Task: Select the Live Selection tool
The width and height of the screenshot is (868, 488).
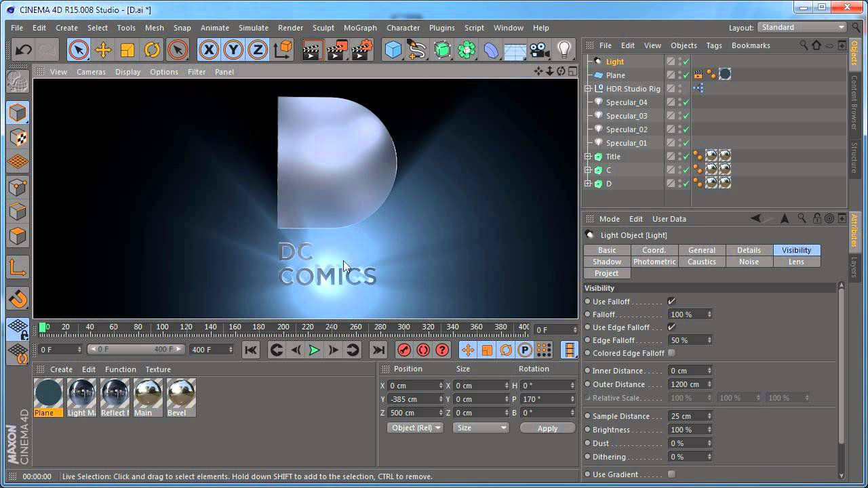Action: (79, 50)
